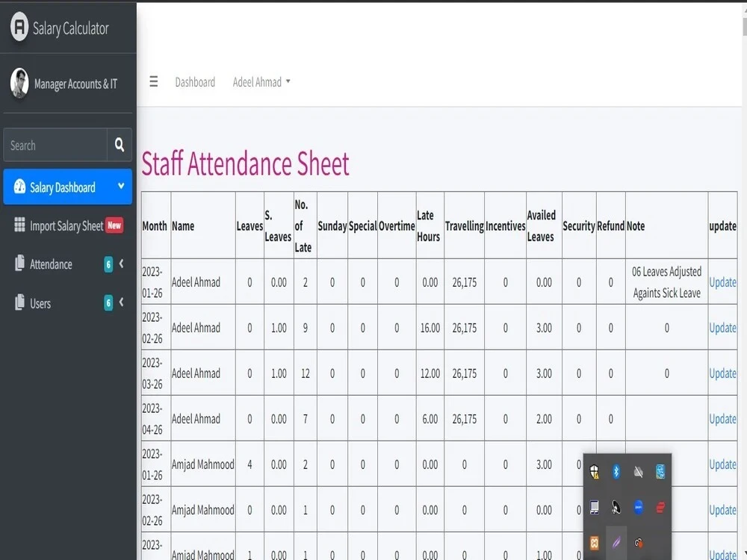
Task: Select the Salary Dashboard speedometer icon
Action: click(17, 187)
